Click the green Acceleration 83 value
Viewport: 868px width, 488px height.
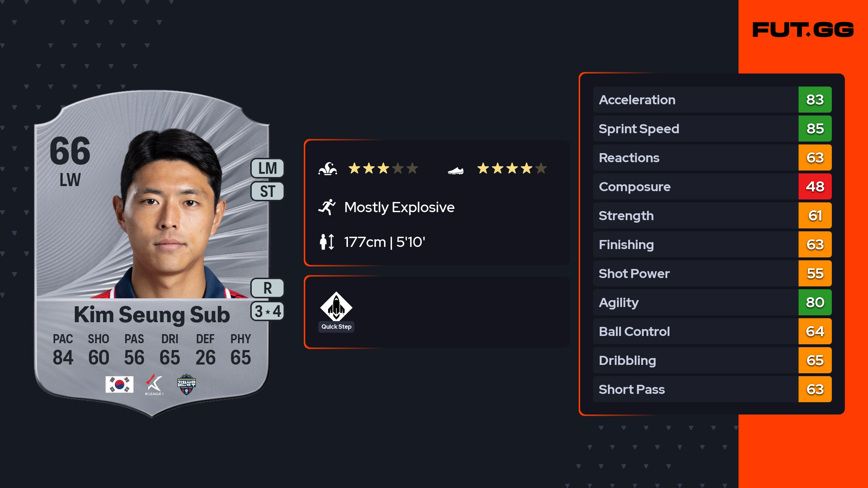click(815, 100)
